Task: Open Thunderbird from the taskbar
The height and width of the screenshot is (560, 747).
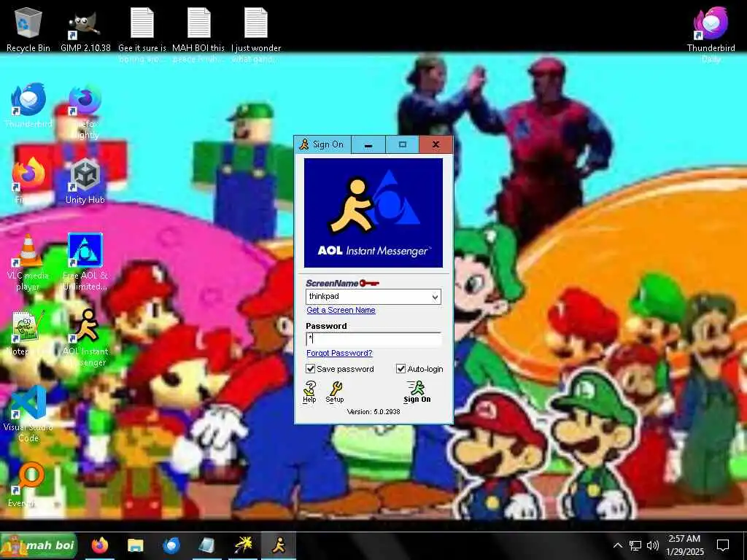Action: coord(171,545)
